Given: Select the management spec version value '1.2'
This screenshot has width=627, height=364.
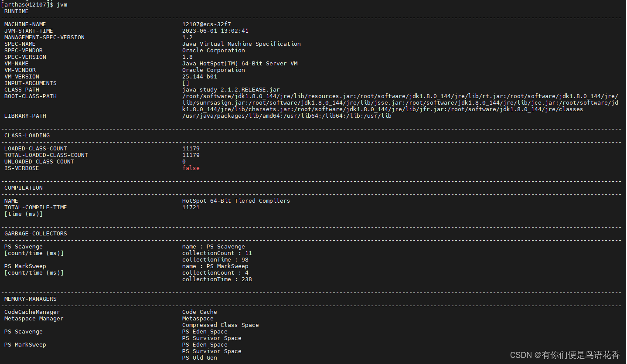Looking at the screenshot, I should tap(187, 37).
